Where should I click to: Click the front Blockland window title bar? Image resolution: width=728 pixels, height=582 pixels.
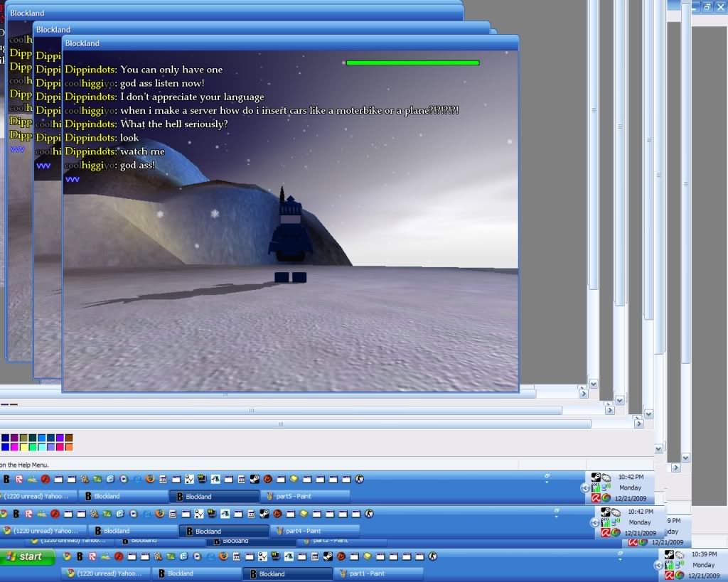pyautogui.click(x=291, y=43)
